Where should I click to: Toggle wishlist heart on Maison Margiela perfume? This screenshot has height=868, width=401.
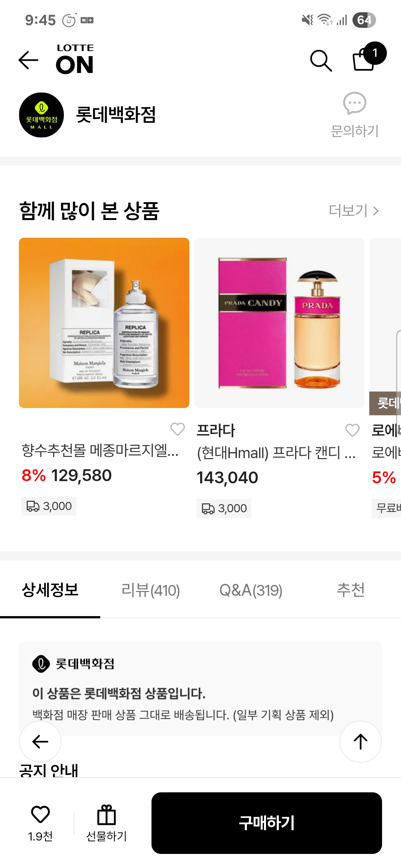point(177,429)
